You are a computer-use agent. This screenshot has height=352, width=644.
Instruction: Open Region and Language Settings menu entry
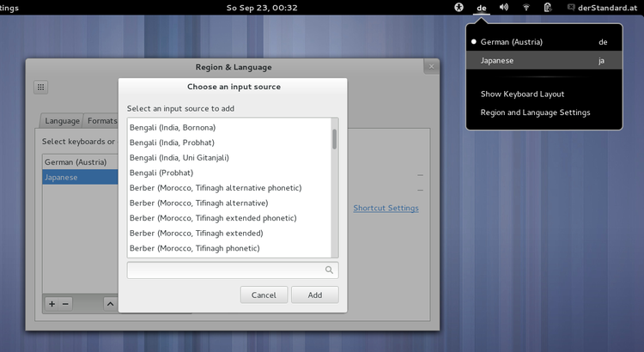pos(535,112)
